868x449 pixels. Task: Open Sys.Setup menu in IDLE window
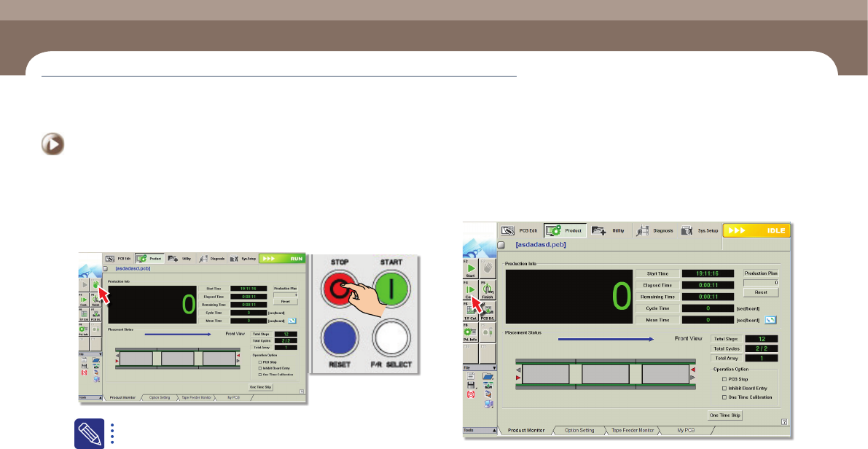point(700,230)
